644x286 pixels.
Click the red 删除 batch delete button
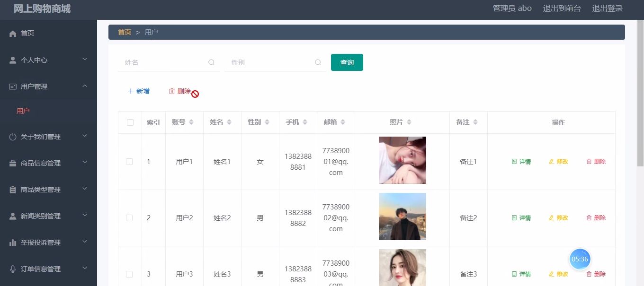pos(180,91)
